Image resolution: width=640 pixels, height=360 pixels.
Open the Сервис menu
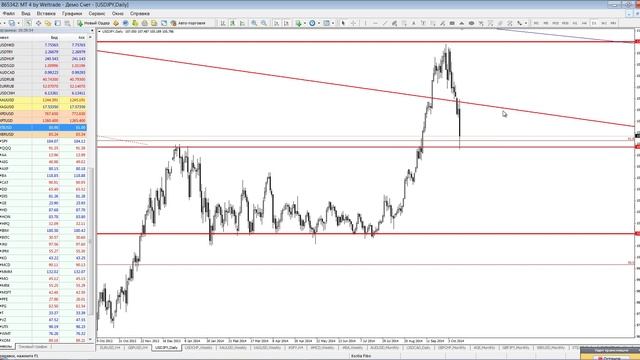click(97, 13)
